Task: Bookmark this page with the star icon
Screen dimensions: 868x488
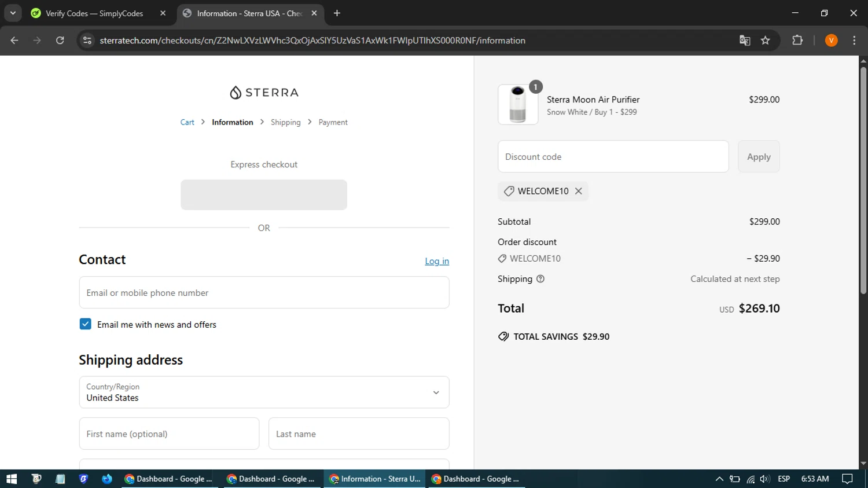Action: tap(766, 41)
